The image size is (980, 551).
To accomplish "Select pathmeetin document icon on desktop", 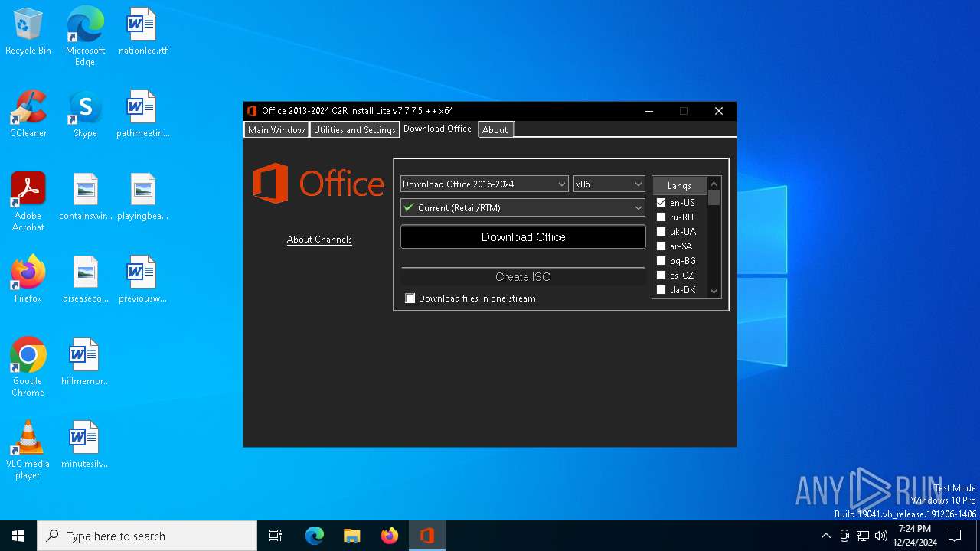I will (x=142, y=115).
